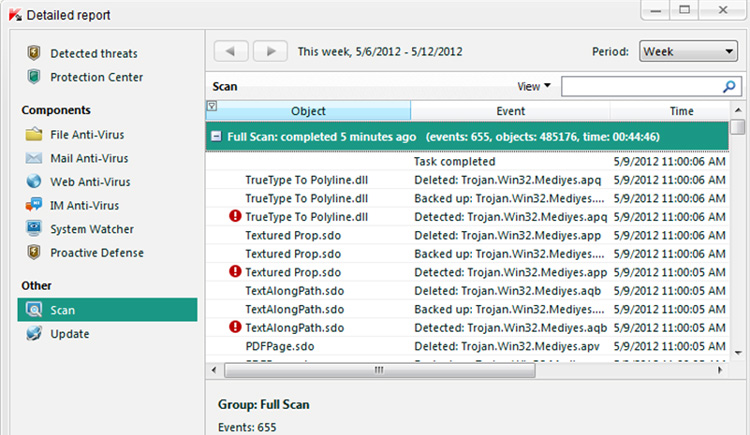750x435 pixels.
Task: Select the Scan item in sidebar
Action: [62, 310]
